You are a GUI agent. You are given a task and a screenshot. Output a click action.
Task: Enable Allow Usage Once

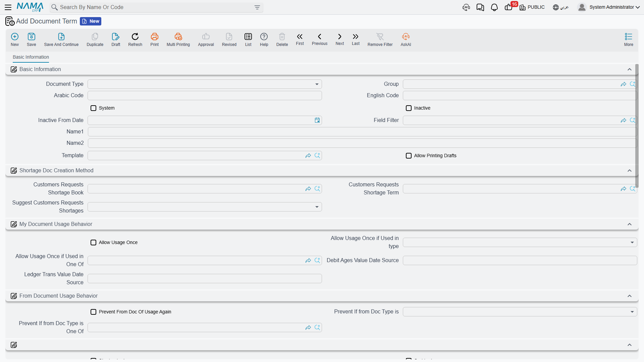click(x=94, y=242)
